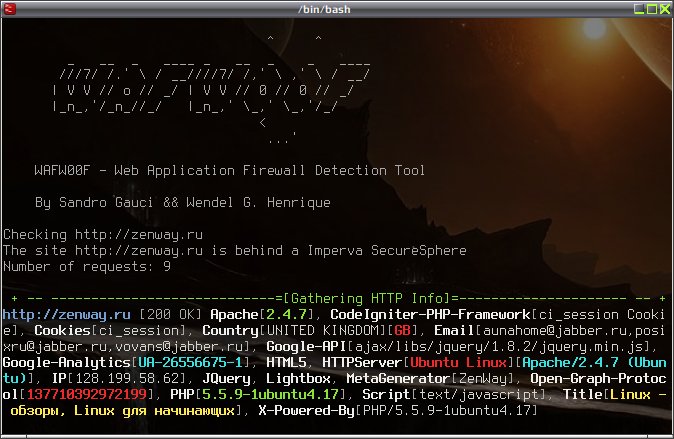Click the red terminal icon in title bar
674x439 pixels.
click(9, 9)
